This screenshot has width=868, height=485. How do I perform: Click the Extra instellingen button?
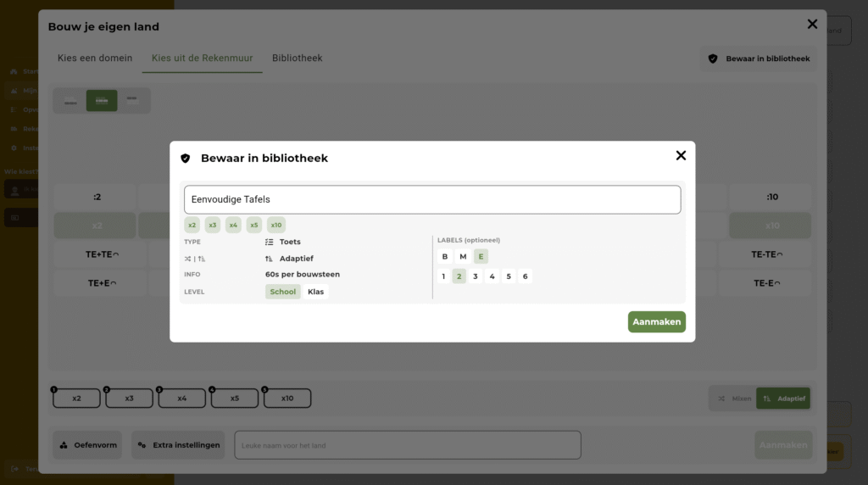[x=178, y=445]
